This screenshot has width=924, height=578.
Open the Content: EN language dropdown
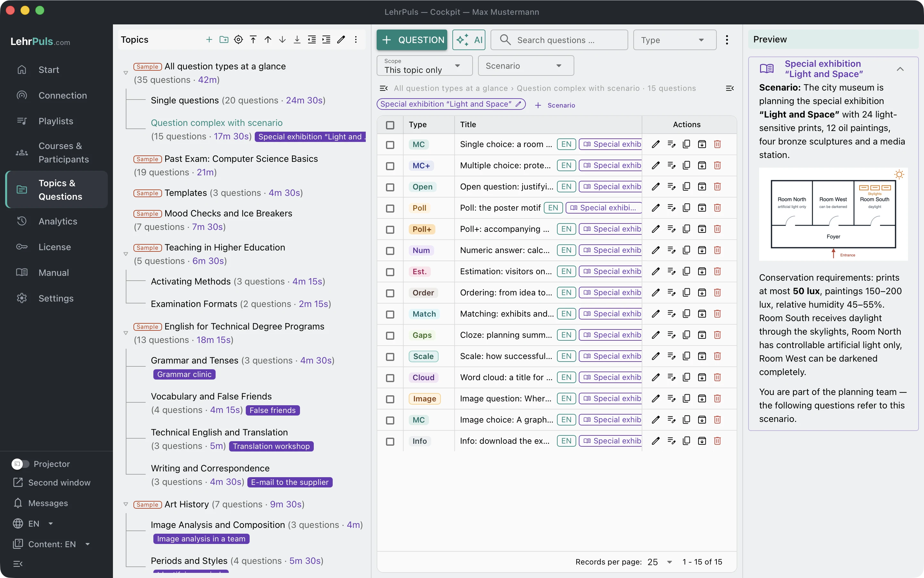(x=52, y=544)
